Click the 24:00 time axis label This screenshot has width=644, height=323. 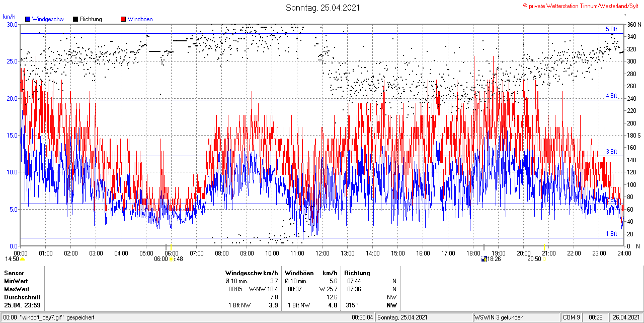pyautogui.click(x=624, y=253)
